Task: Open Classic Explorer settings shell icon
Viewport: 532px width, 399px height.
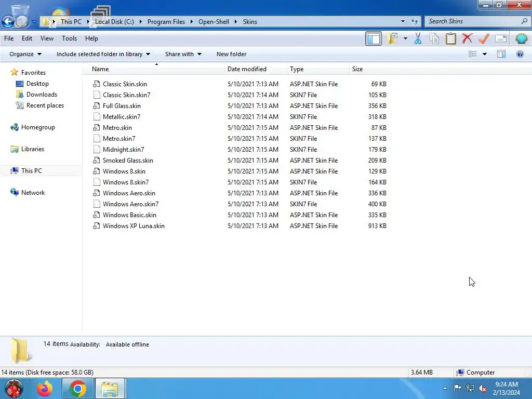Action: (x=521, y=38)
